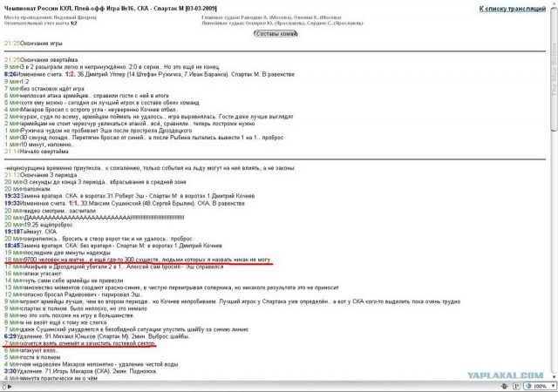The height and width of the screenshot is (392, 558).
Task: Click the 21:12 «Окончание 3 периода» line
Action: pos(41,175)
